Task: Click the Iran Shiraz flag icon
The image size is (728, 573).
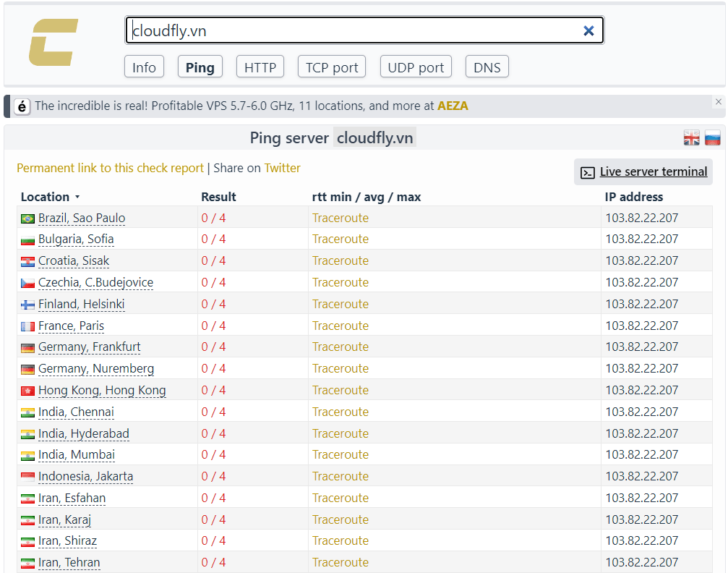Action: [x=28, y=541]
